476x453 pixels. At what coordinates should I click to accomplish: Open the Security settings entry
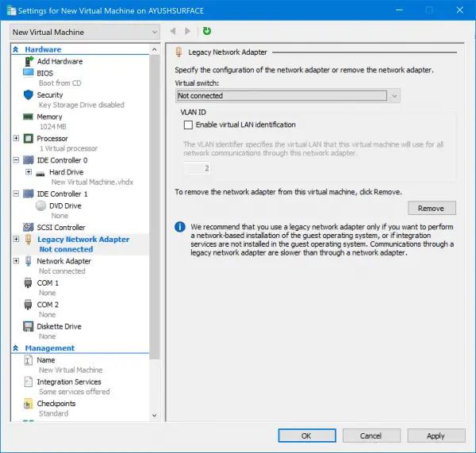[x=50, y=95]
